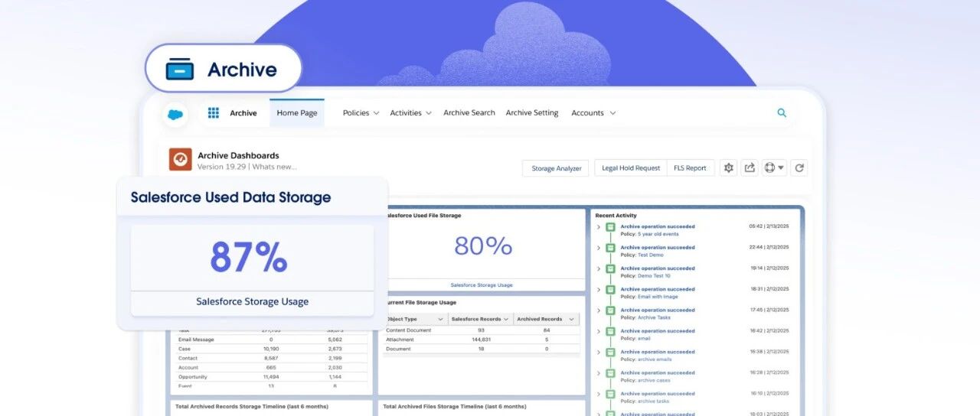The height and width of the screenshot is (416, 980).
Task: Open Object Type column header dropdown
Action: pos(441,319)
